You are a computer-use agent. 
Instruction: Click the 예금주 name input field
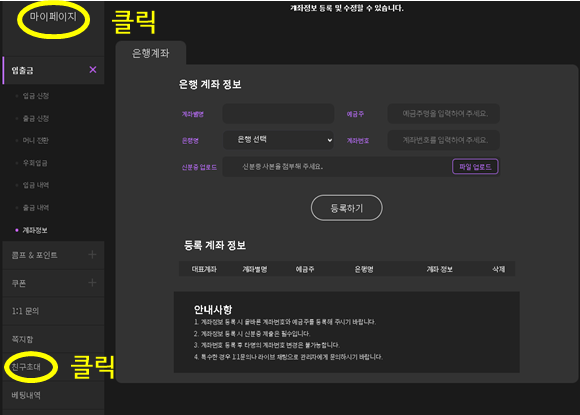coord(444,114)
